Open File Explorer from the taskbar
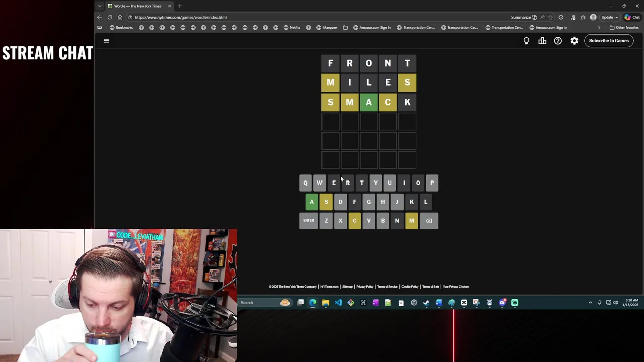 (x=326, y=303)
